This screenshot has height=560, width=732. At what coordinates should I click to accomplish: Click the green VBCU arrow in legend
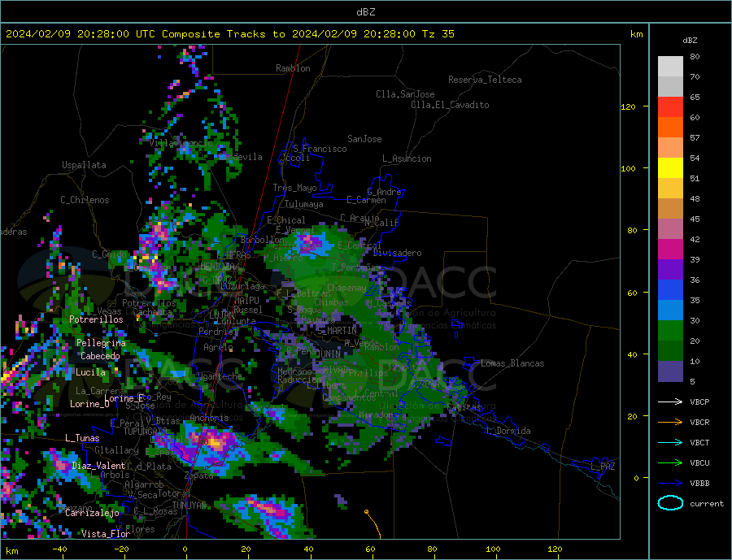click(x=671, y=463)
